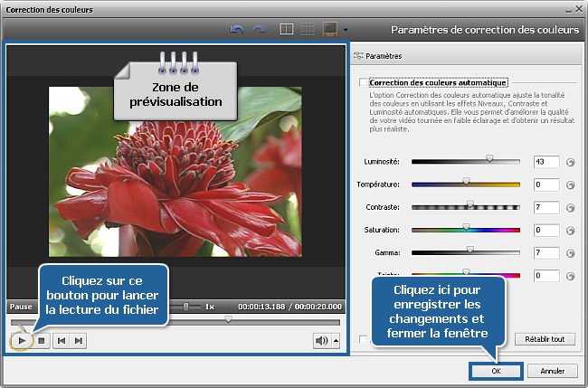
Task: Toggle the grid overlay icon
Action: coord(308,30)
